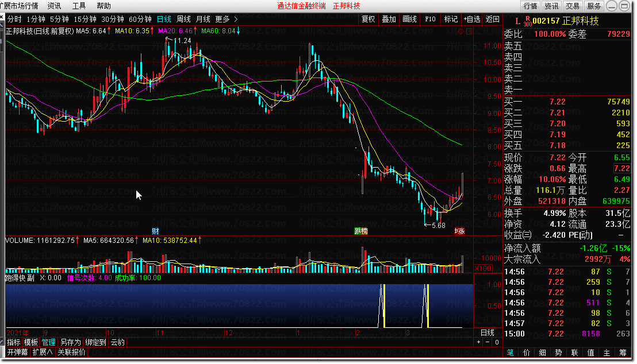The width and height of the screenshot is (637, 364).
Task: Open the 交易 tab at top right
Action: pyautogui.click(x=573, y=6)
